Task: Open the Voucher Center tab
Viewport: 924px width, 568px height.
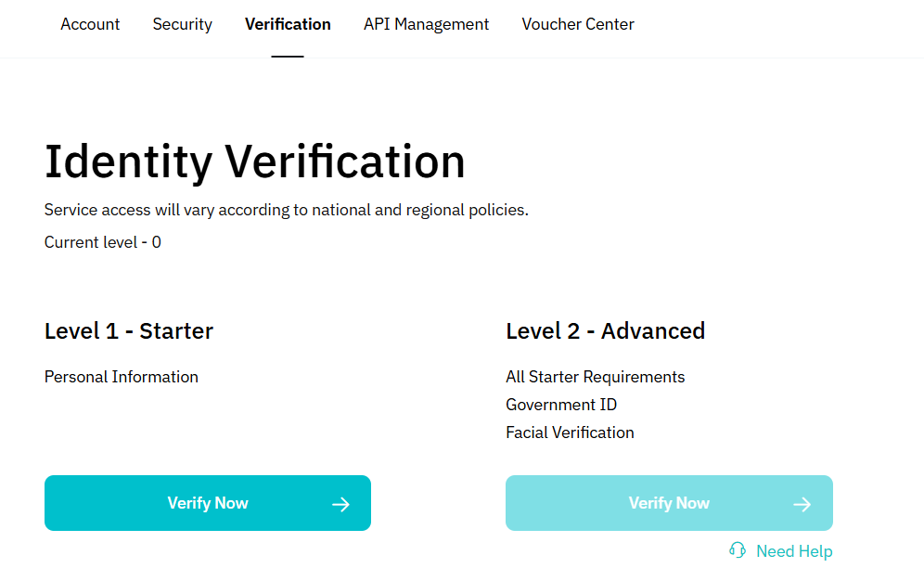Action: coord(577,24)
